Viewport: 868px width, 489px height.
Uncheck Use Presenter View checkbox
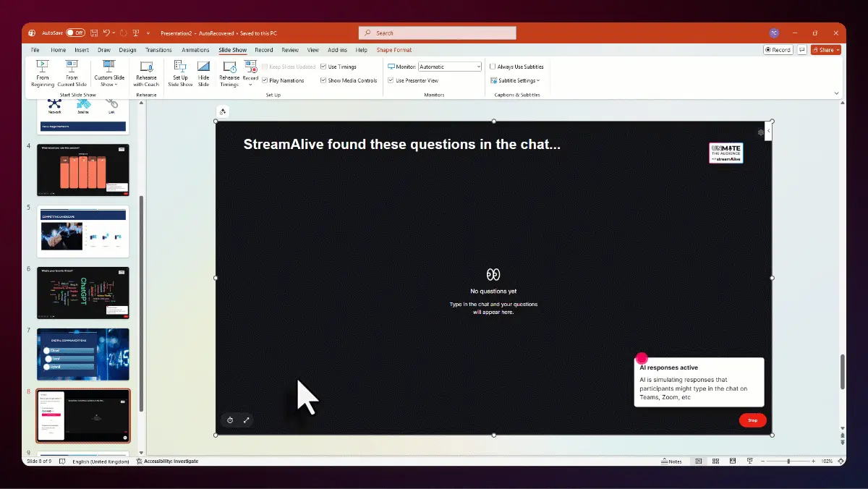(x=391, y=80)
